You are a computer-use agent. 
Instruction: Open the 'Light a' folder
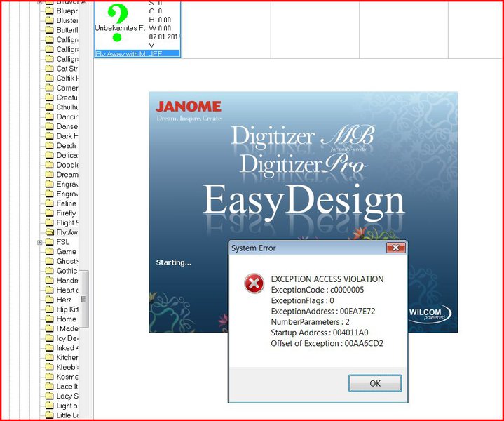coord(67,406)
